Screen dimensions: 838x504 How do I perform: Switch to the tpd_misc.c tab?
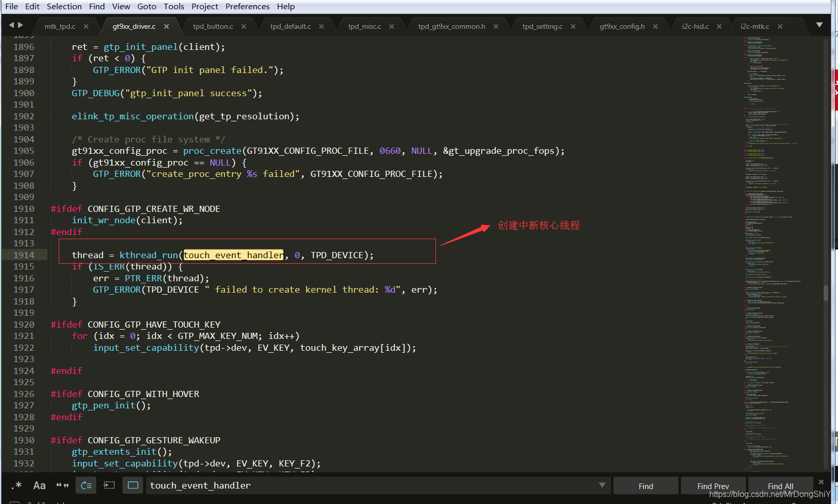tap(364, 26)
